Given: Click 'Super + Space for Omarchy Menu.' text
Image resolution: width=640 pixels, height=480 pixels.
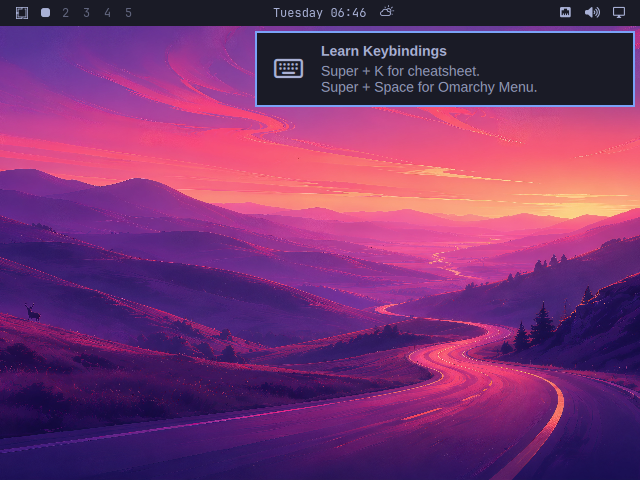Looking at the screenshot, I should [429, 87].
